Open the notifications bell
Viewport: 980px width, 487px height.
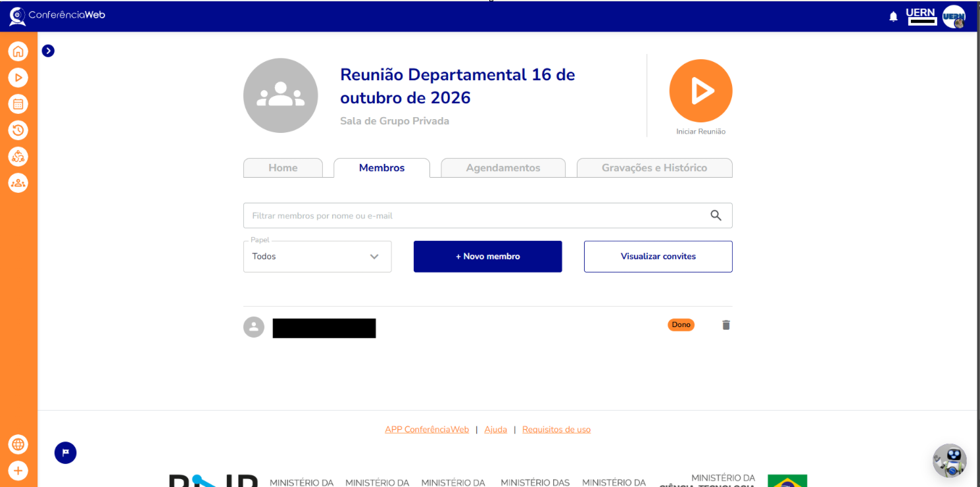(x=893, y=16)
